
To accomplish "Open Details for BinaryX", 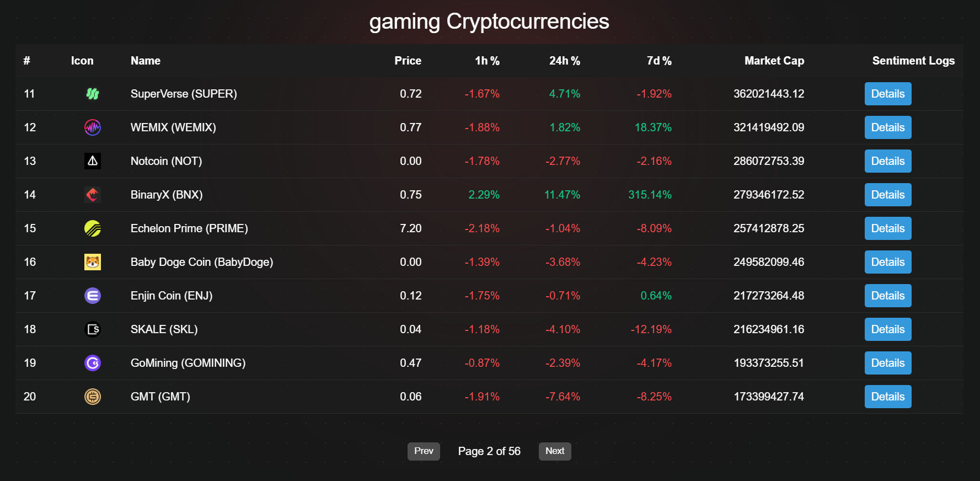I will point(887,195).
